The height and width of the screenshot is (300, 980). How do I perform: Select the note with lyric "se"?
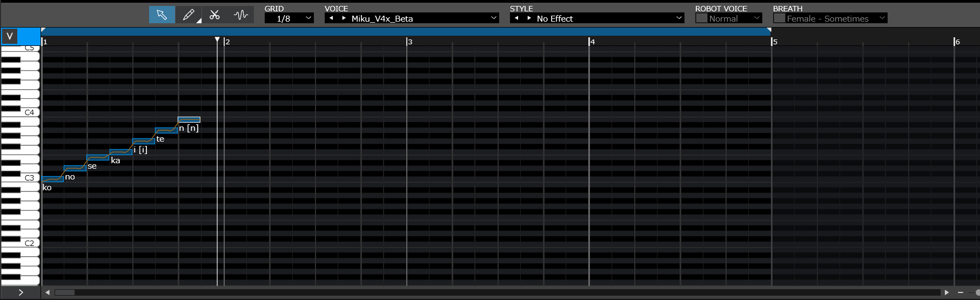(x=98, y=157)
